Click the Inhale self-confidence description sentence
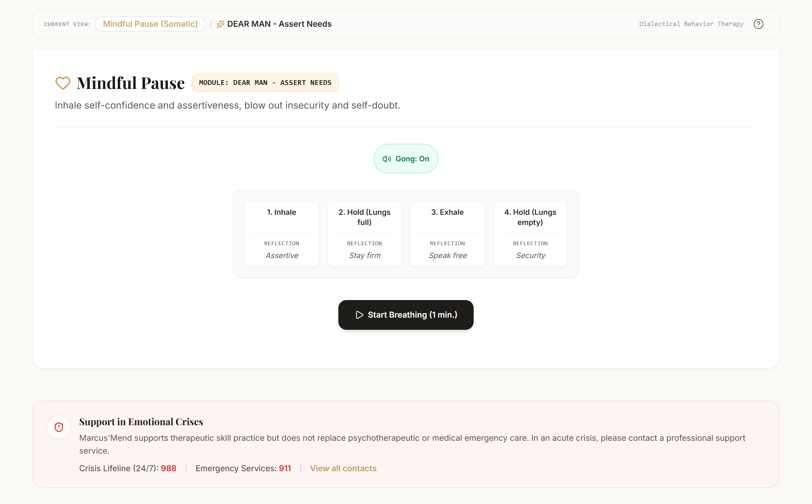Viewport: 812px width, 504px height. tap(227, 106)
